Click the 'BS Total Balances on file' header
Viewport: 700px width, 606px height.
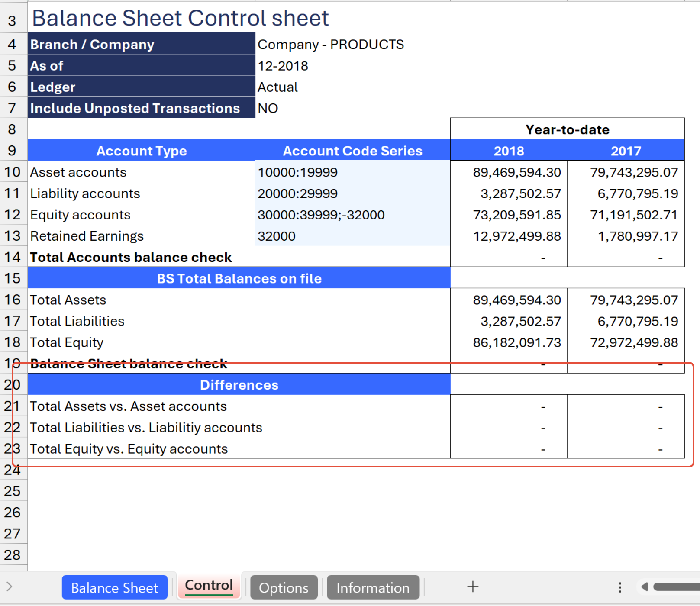coord(239,278)
